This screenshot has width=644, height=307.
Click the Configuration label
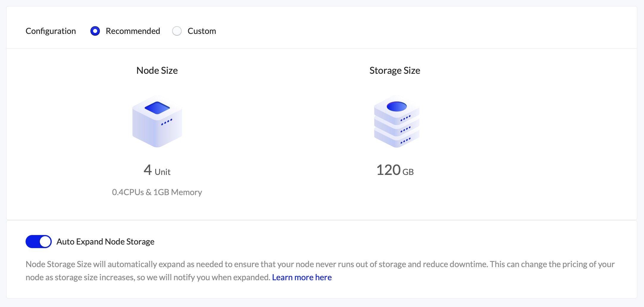[51, 31]
